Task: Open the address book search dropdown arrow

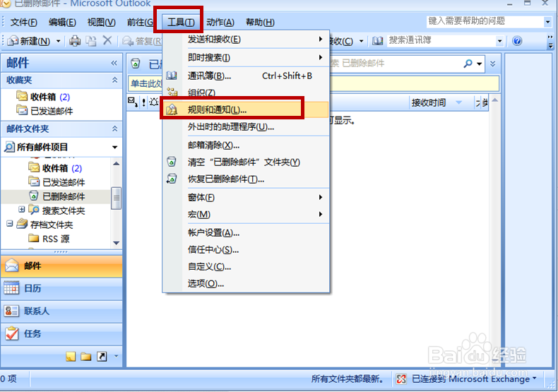Action: pos(499,41)
